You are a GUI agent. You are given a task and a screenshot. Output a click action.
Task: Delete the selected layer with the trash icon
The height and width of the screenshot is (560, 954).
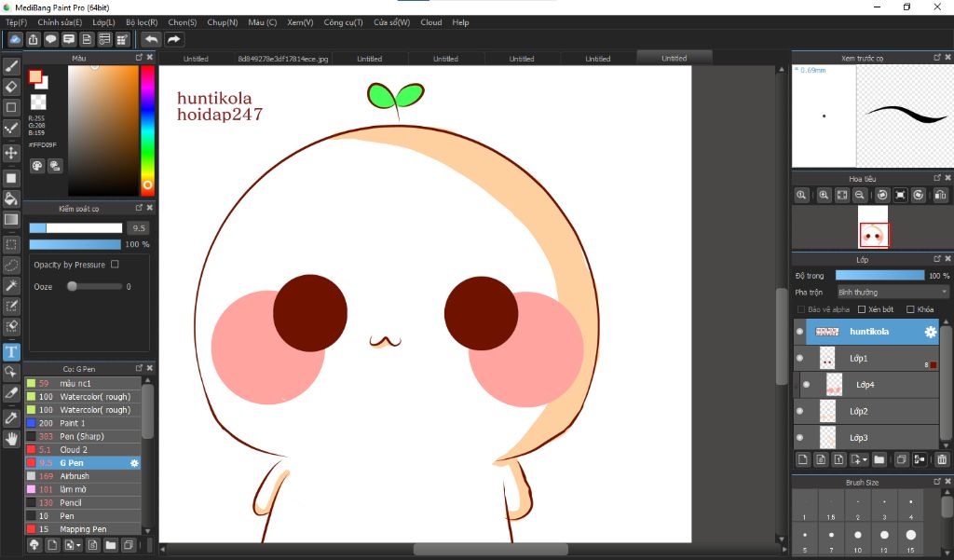[942, 459]
